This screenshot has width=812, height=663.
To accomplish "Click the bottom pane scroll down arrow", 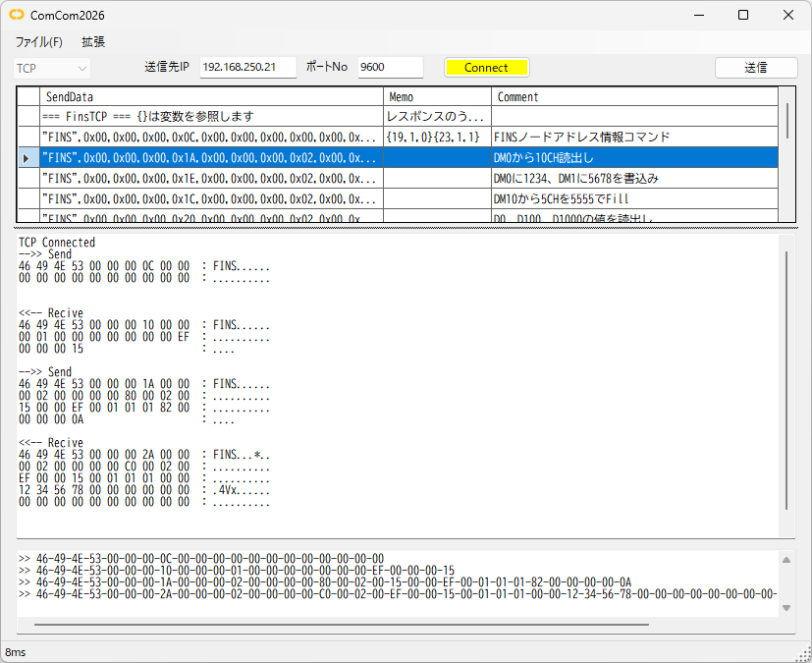I will (786, 608).
